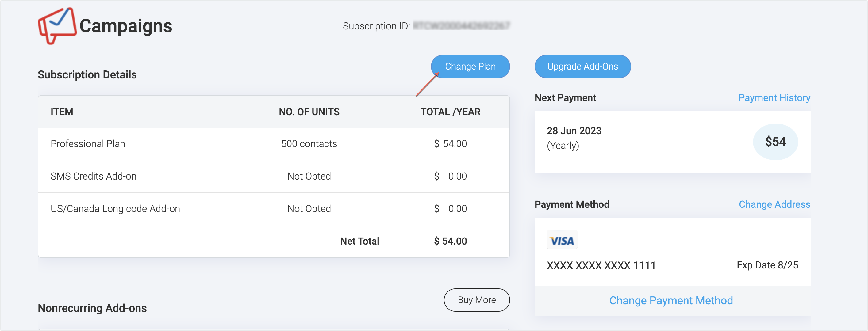Click the Nonrecurring Add-ons heading
Viewport: 868px width, 331px height.
click(x=92, y=308)
